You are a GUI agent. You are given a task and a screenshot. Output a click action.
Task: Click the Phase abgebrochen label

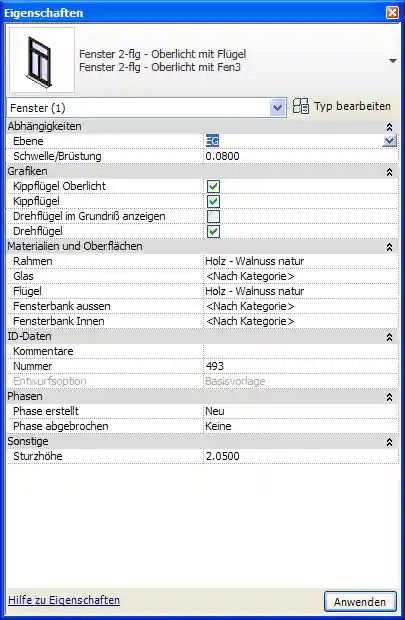(61, 426)
